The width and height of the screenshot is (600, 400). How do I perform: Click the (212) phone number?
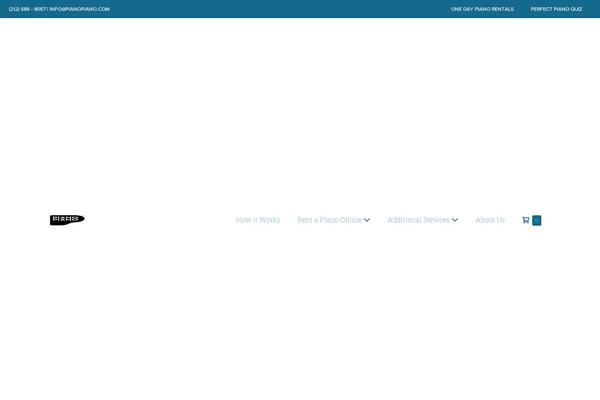point(27,9)
